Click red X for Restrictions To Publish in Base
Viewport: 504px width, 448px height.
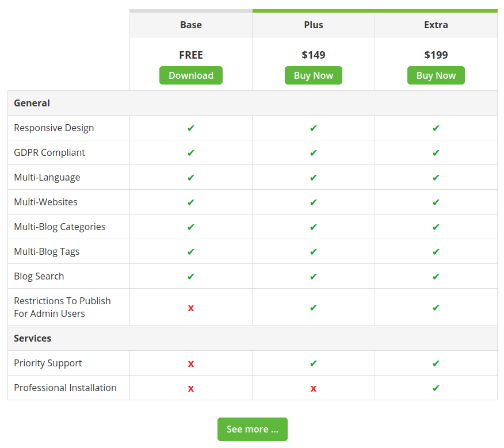[x=191, y=308]
